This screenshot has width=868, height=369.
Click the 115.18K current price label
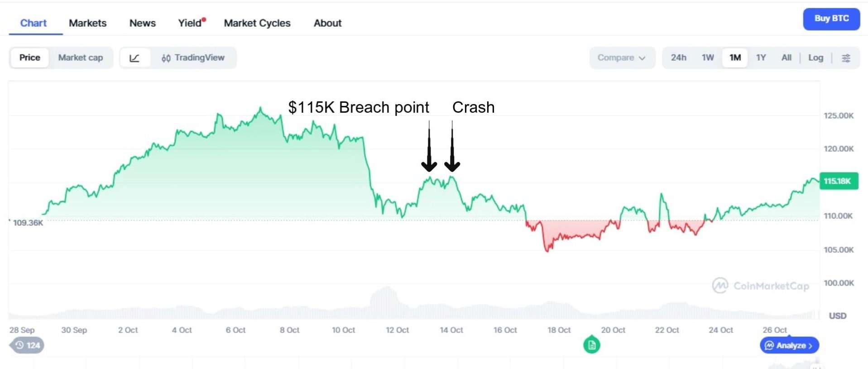click(838, 181)
